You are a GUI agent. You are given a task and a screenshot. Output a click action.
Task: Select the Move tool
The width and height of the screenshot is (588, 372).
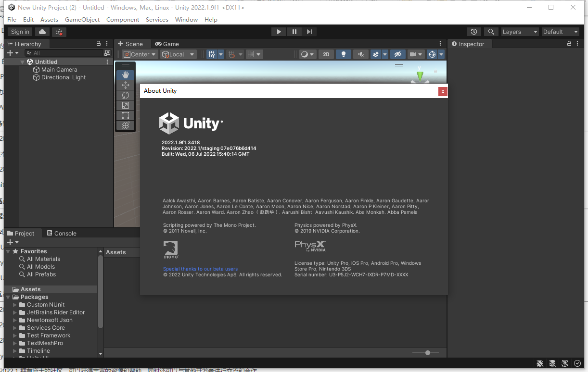(x=125, y=85)
